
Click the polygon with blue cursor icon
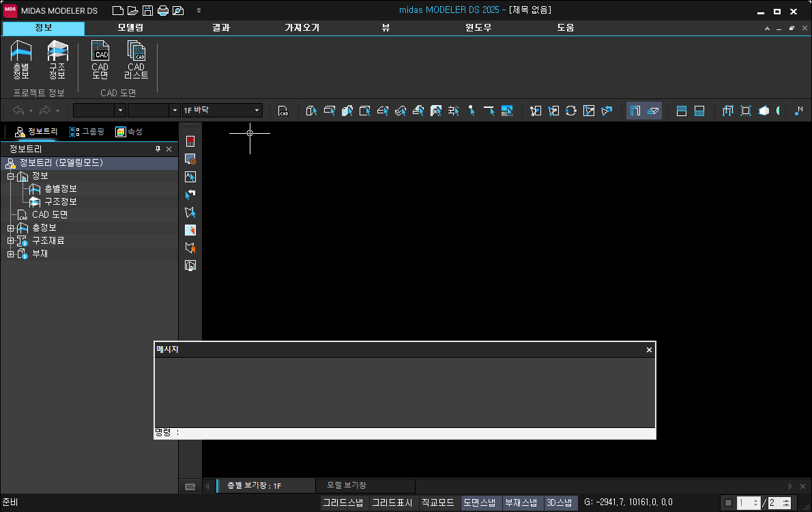tap(190, 212)
